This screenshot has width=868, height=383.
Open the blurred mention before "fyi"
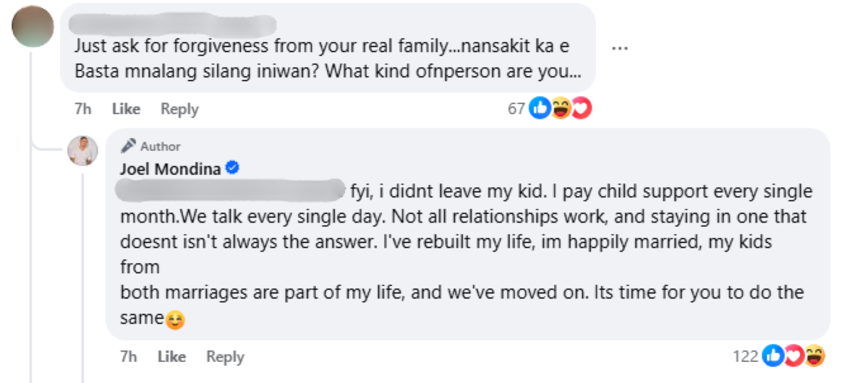click(231, 192)
